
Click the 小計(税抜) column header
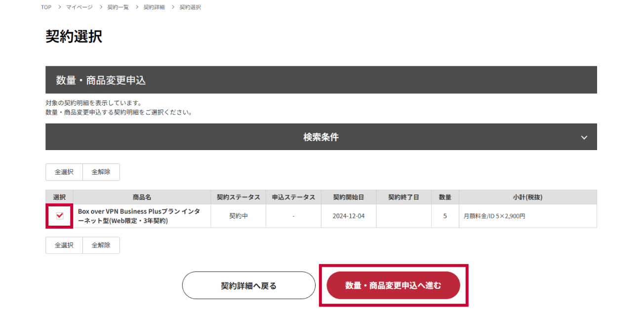[528, 197]
